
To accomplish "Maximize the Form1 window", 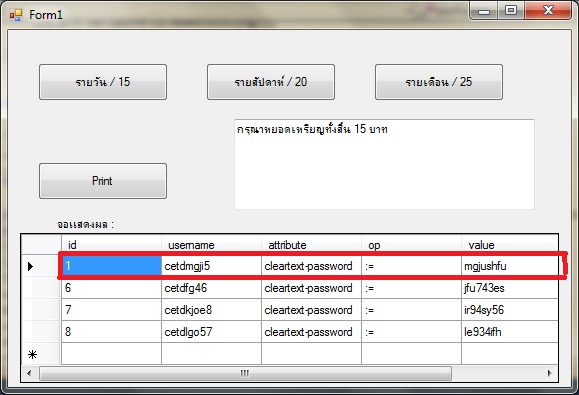I will tap(511, 10).
